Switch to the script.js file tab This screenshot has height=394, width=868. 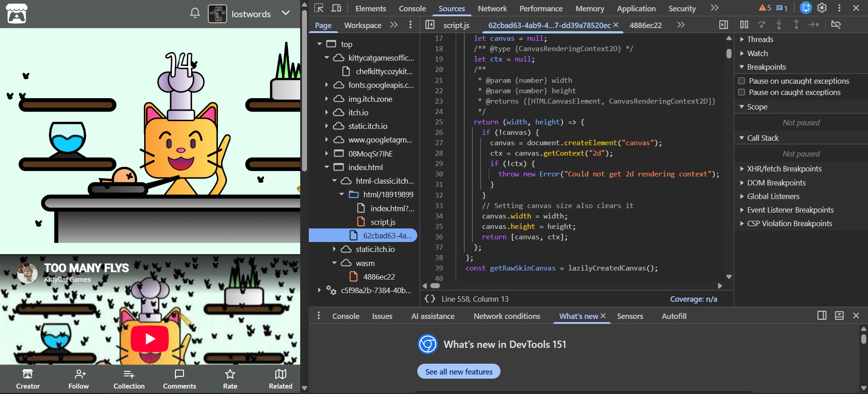click(x=456, y=25)
